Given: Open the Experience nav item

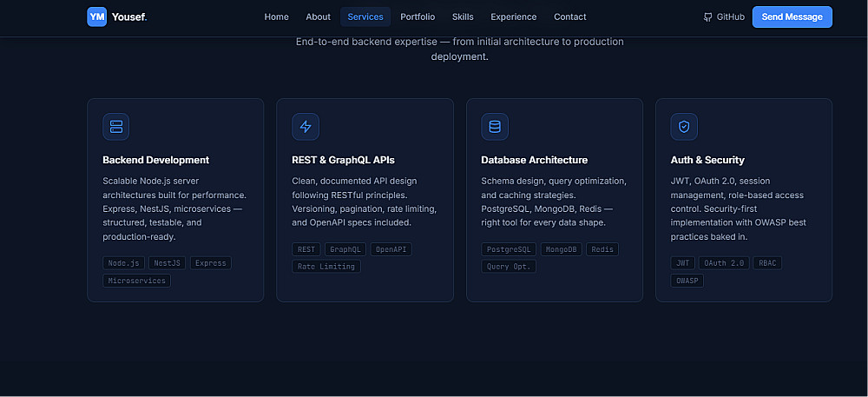Looking at the screenshot, I should (514, 17).
